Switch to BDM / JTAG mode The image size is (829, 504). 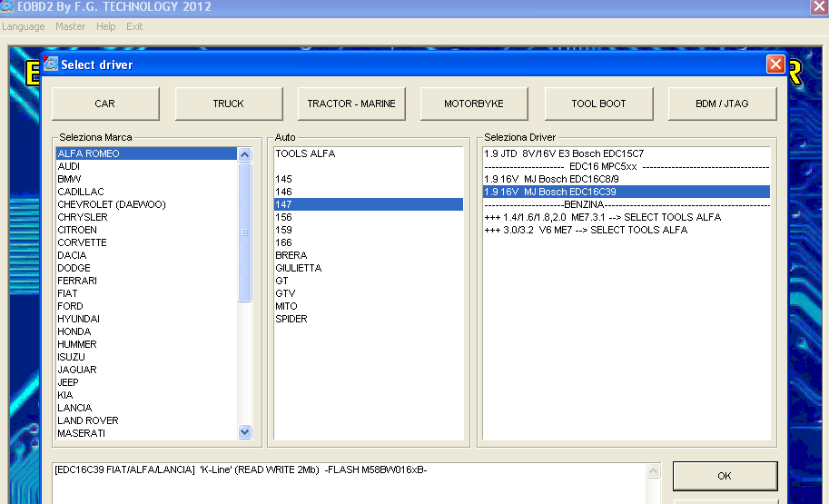pyautogui.click(x=722, y=104)
